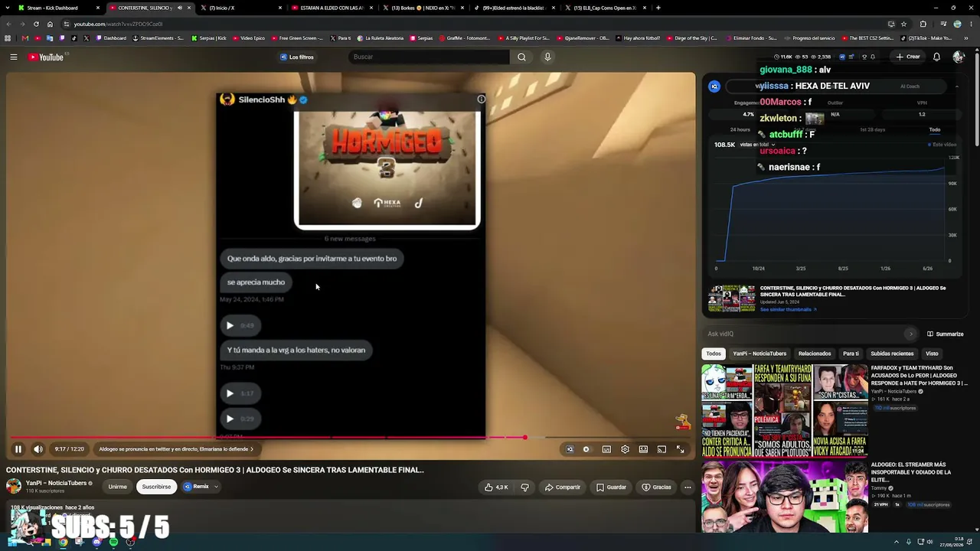Open YouTube notifications bell
980x551 pixels.
[x=936, y=57]
